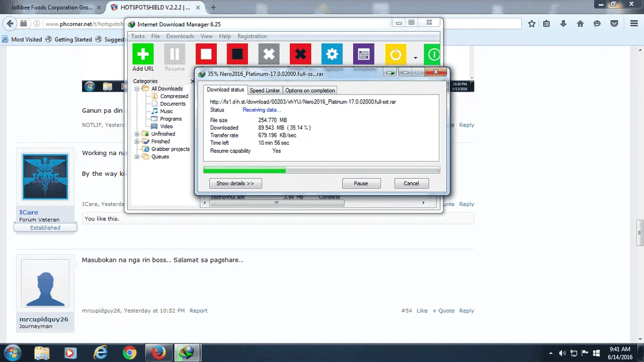644x362 pixels.
Task: Open the Firefox downloads arrow icon
Action: point(563,24)
